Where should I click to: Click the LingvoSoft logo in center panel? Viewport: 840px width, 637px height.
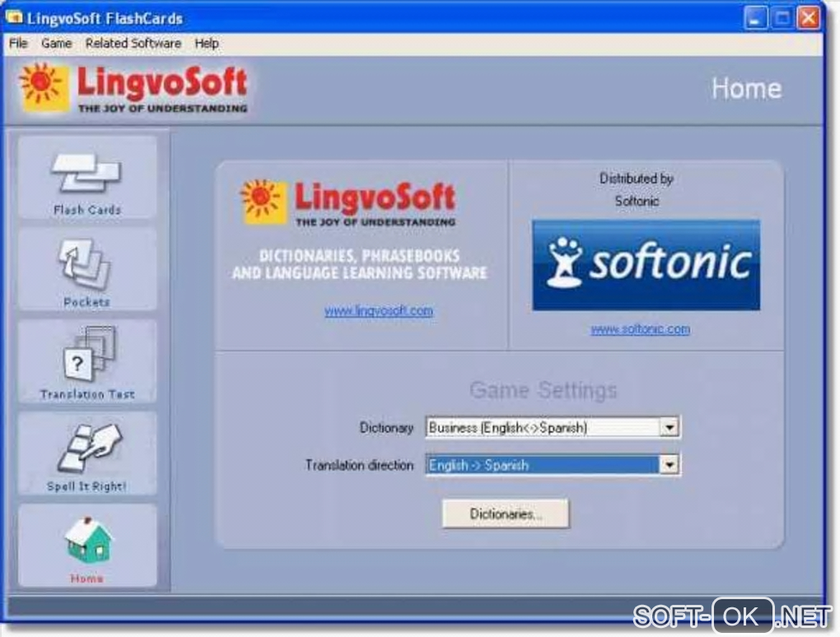[348, 203]
